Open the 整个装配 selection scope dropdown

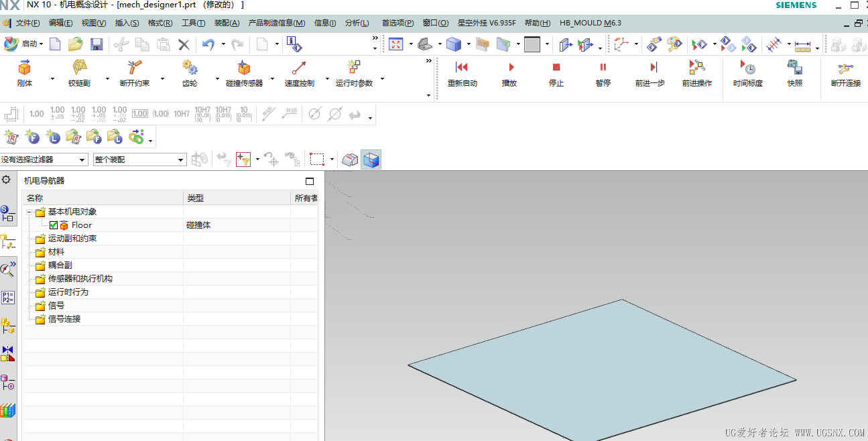181,160
